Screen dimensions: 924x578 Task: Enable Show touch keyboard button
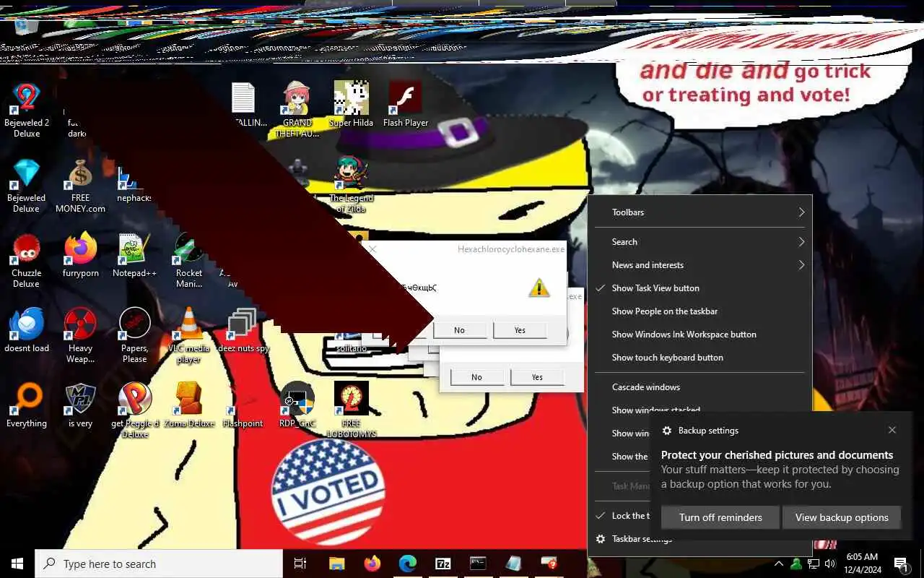[x=699, y=357]
